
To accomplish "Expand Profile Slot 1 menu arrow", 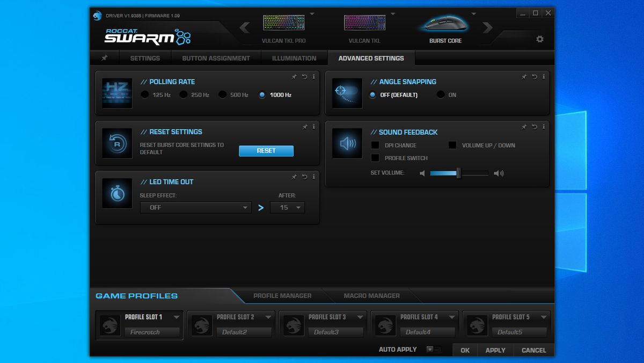I will point(176,317).
